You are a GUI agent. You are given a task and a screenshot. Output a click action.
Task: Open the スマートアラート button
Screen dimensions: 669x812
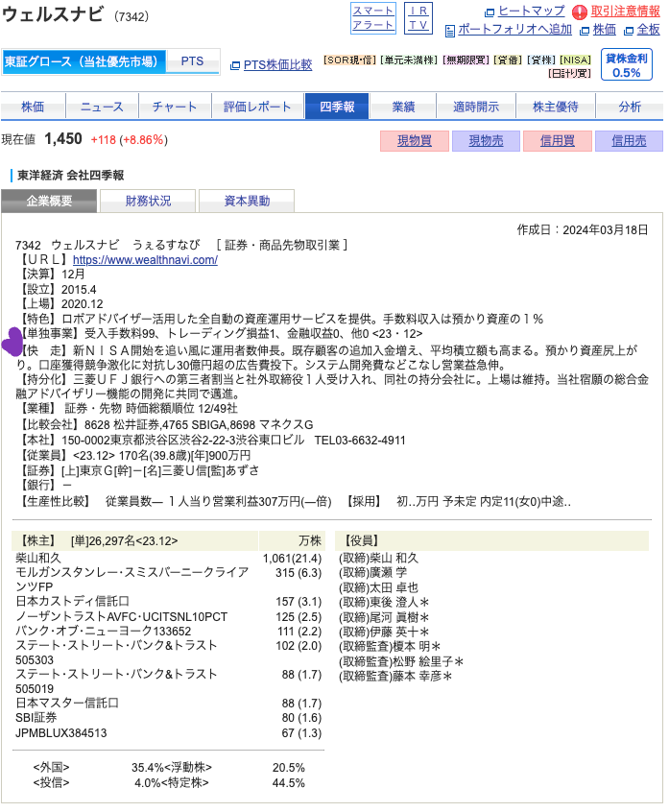click(x=372, y=18)
